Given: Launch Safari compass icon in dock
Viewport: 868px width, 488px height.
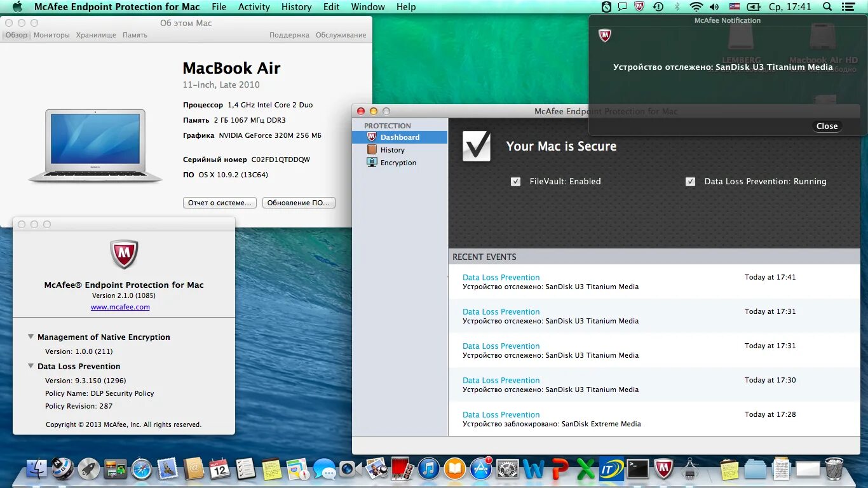Looking at the screenshot, I should tap(141, 470).
